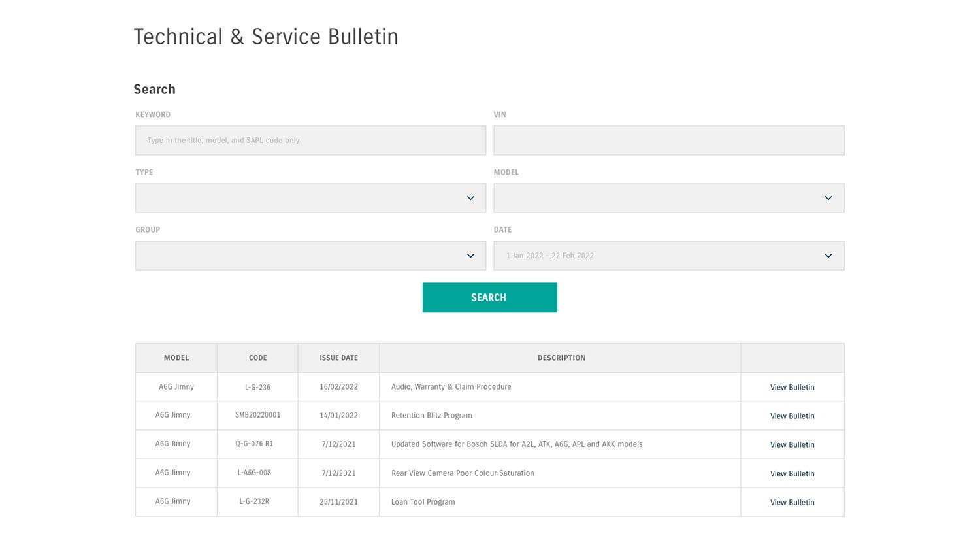This screenshot has height=551, width=980.
Task: Click the Keyword search input field
Action: click(x=310, y=141)
